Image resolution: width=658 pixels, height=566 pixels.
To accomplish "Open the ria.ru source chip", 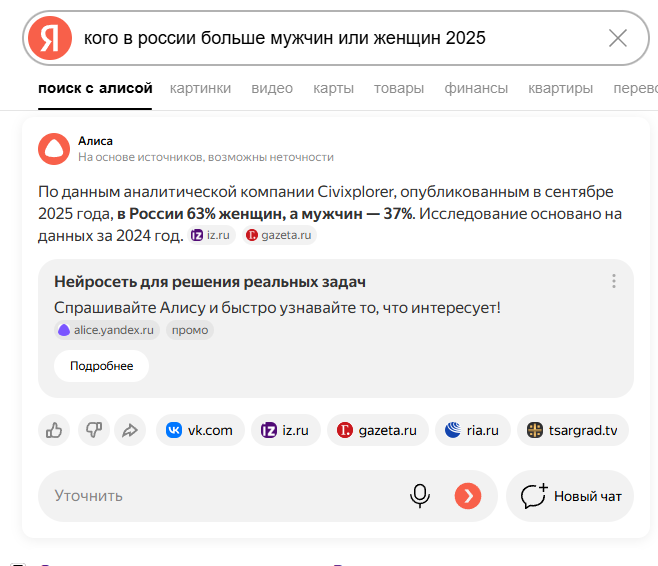I will click(473, 430).
